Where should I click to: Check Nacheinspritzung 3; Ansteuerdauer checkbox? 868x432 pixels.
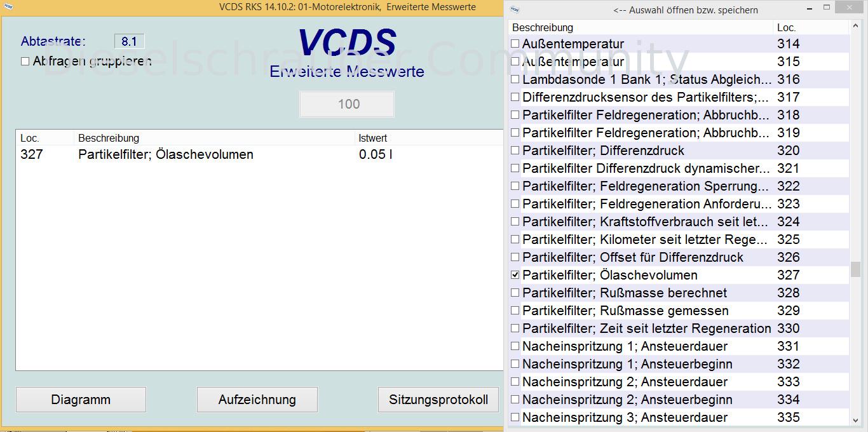(x=515, y=417)
